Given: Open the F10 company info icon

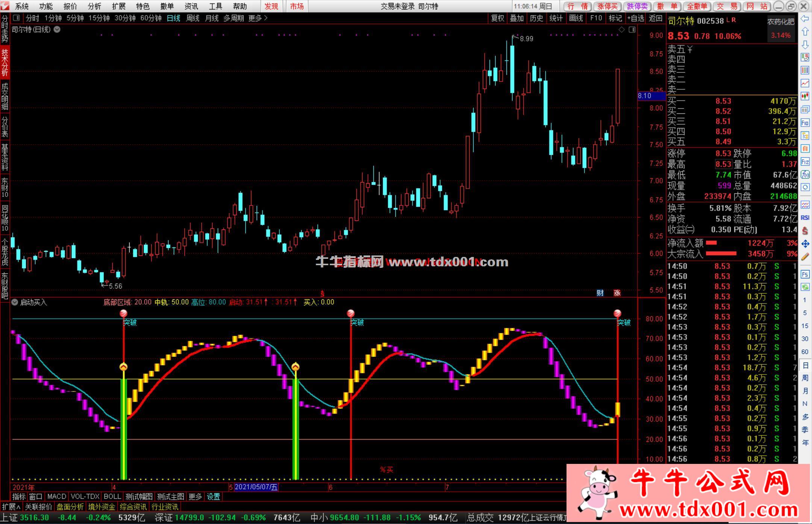Looking at the screenshot, I should coord(805,123).
